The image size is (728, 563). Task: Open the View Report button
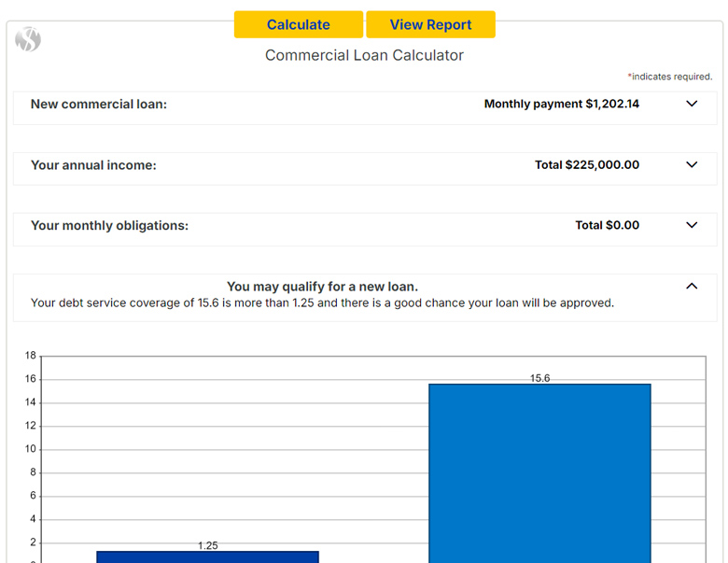pos(430,24)
